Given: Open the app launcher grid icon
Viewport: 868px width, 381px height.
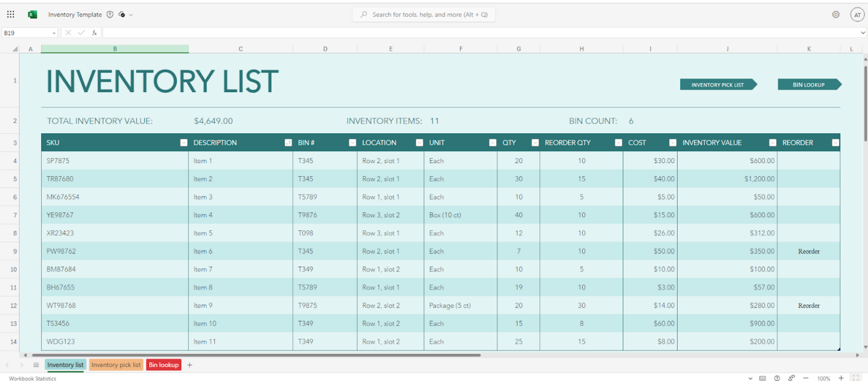Looking at the screenshot, I should point(10,14).
